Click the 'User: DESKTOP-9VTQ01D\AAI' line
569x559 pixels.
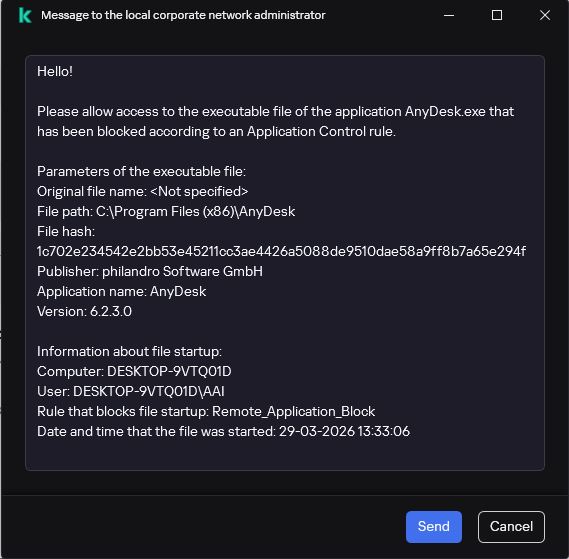[131, 391]
